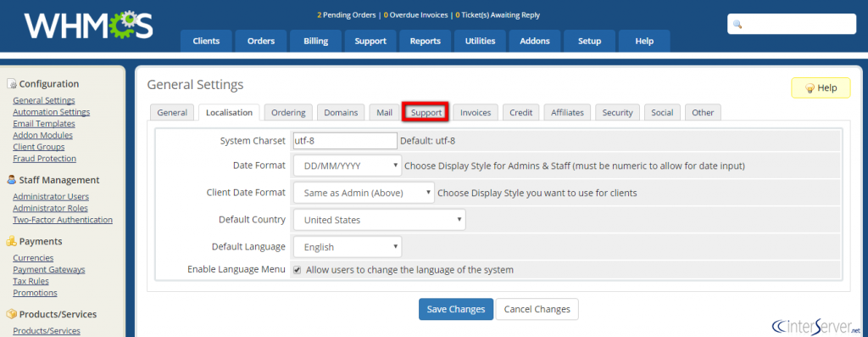This screenshot has height=337, width=868.
Task: Click the Payments coins icon
Action: [x=12, y=242]
